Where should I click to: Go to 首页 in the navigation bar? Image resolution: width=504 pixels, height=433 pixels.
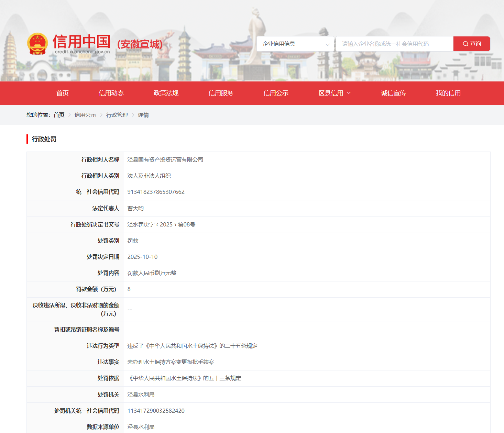coord(63,93)
